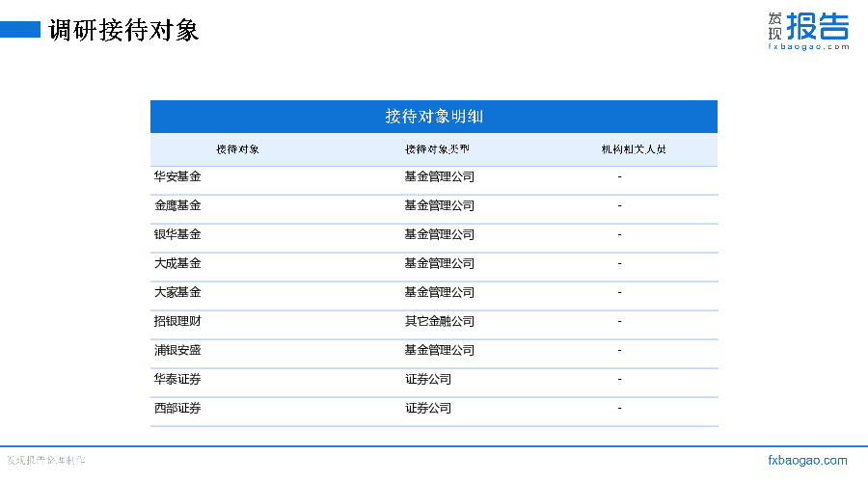Click 基金管理公司 in the 浦银安盛 row
The image size is (868, 482).
click(440, 350)
